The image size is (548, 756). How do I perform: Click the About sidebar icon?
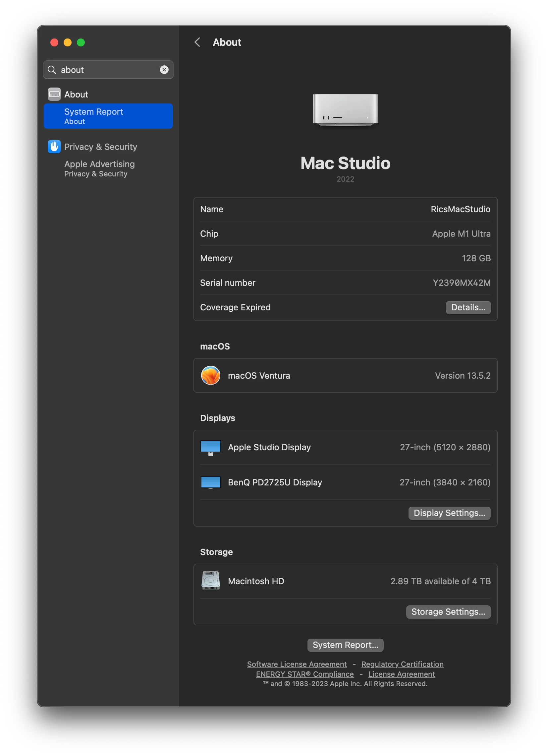pyautogui.click(x=54, y=94)
